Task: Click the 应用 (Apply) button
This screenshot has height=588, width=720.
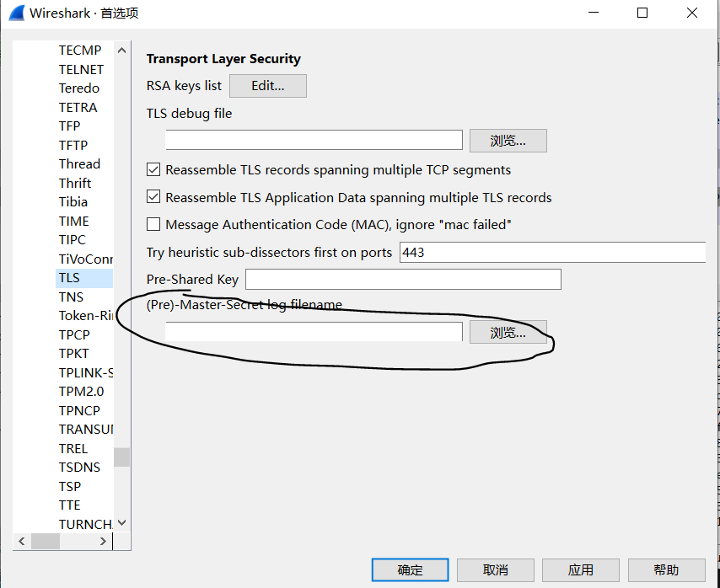Action: 580,570
